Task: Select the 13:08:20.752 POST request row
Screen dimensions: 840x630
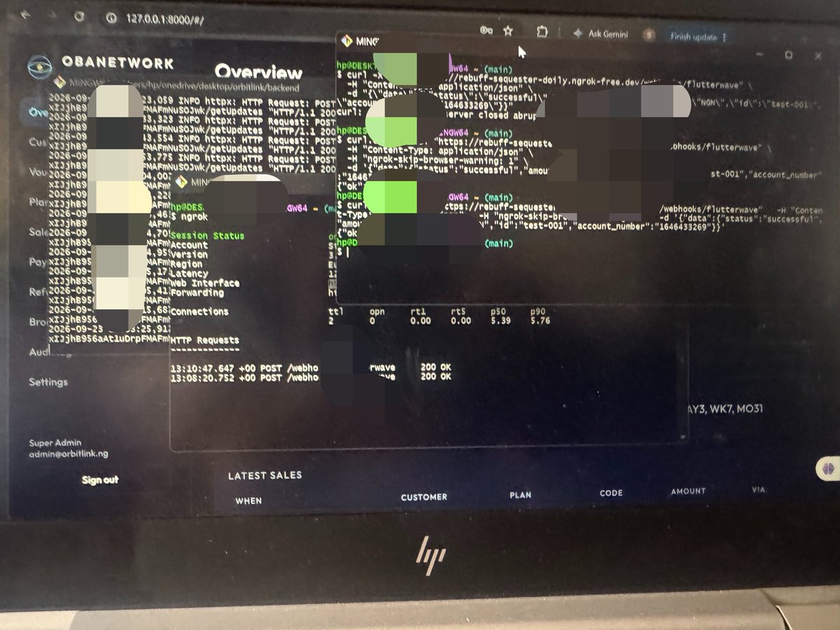Action: pyautogui.click(x=311, y=377)
